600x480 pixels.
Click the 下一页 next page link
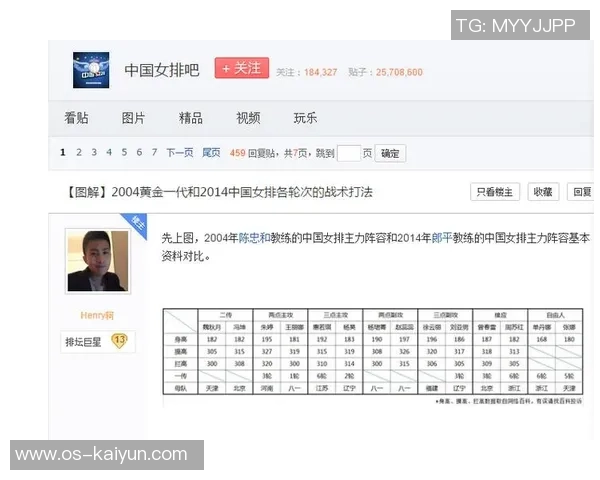click(x=179, y=153)
